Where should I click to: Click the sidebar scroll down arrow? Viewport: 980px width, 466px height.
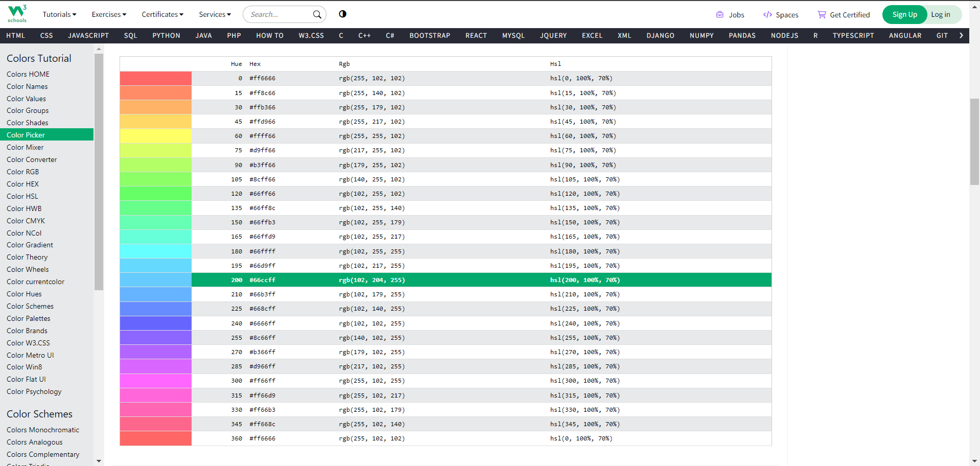(x=99, y=461)
